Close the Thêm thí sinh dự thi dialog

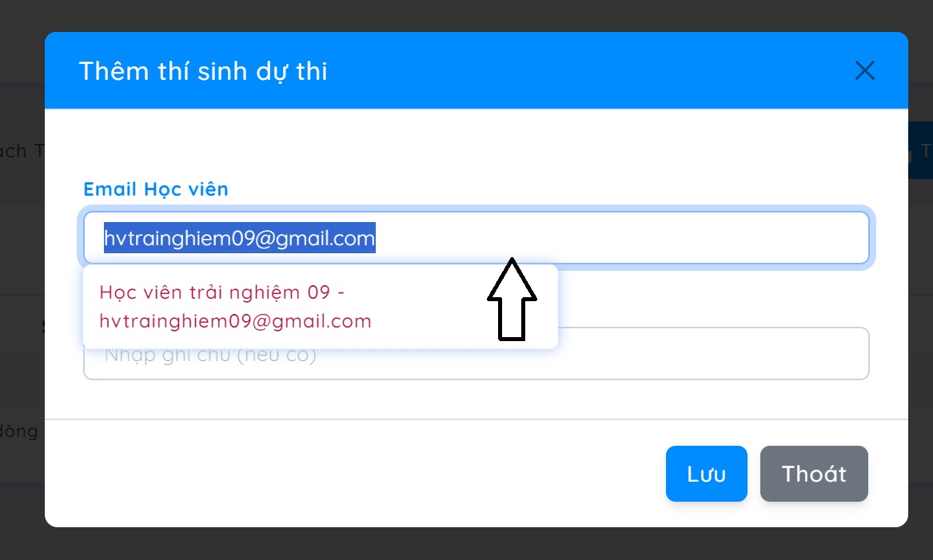864,70
